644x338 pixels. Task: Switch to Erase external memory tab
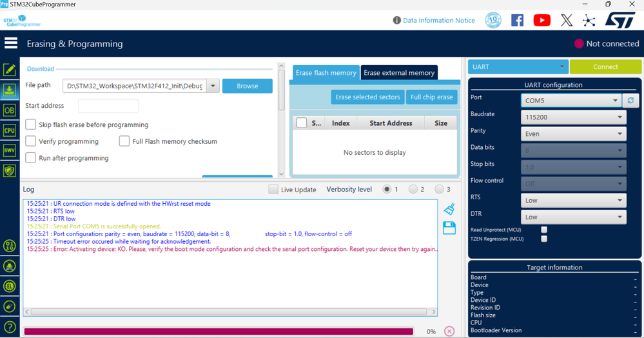[399, 73]
